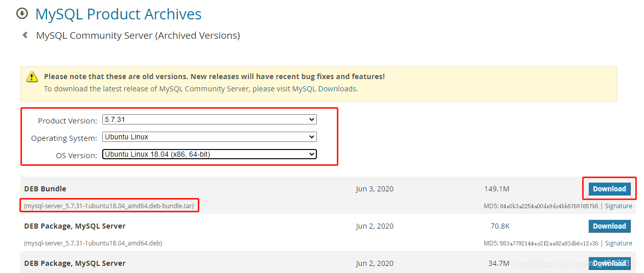Viewport: 644px width, 273px height.
Task: Click the back arrow beside MySQL Community Server
Action: click(x=25, y=35)
